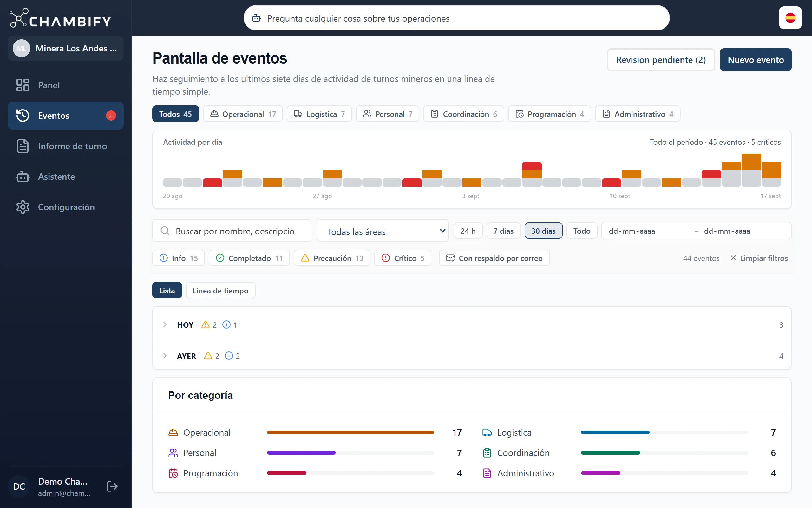Click the Eventos history clock icon
This screenshot has height=508, width=812.
point(23,116)
